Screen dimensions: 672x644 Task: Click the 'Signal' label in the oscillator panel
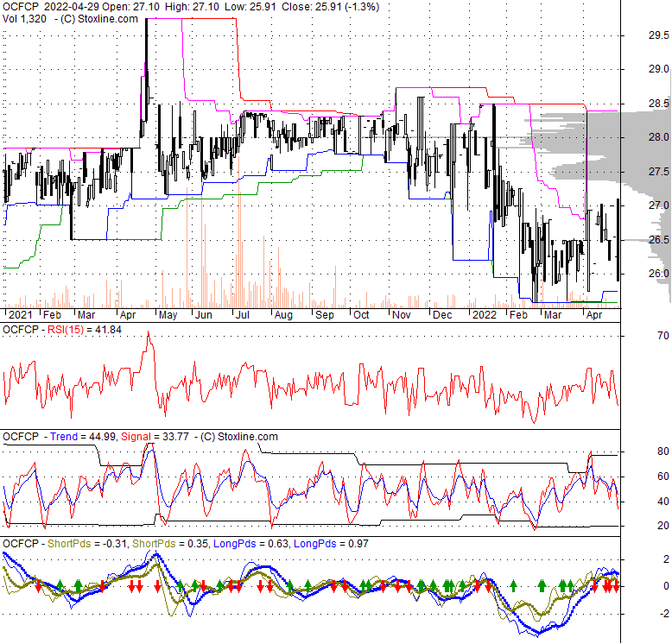pyautogui.click(x=136, y=437)
